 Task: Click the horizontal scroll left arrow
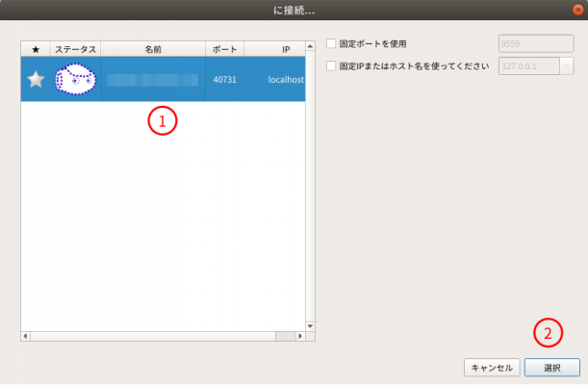(26, 337)
